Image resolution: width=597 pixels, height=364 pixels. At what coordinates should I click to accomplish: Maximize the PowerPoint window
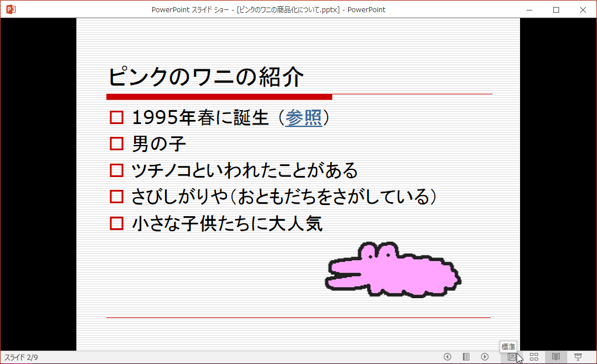point(556,9)
